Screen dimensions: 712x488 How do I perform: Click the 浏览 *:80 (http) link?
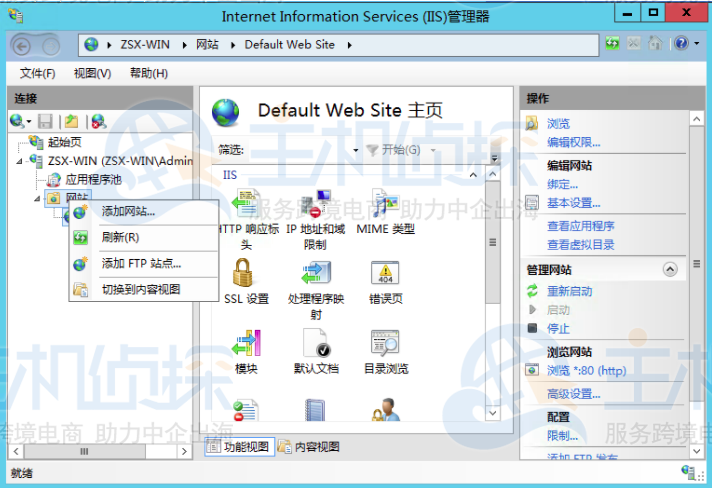coord(587,370)
